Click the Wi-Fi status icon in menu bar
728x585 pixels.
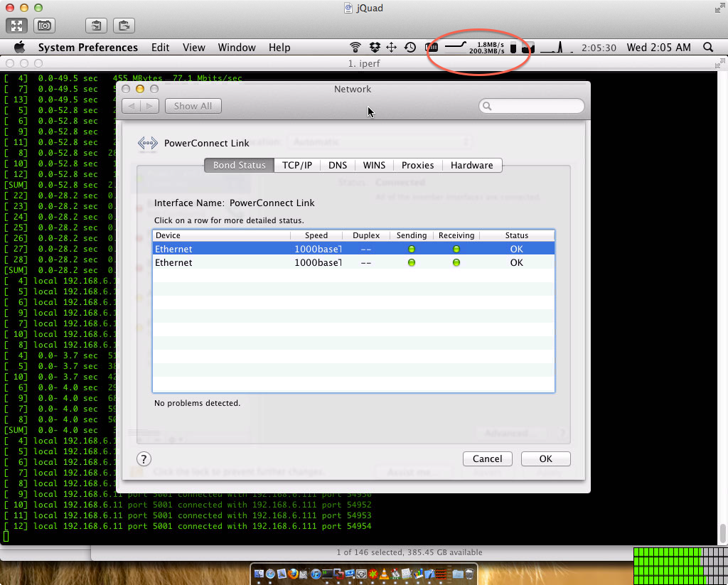click(x=355, y=47)
